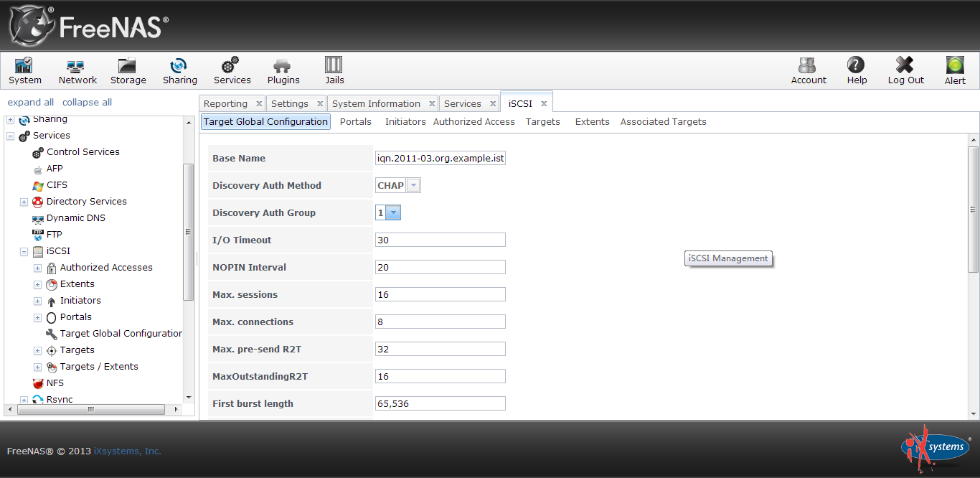Click the NFS icon in tree
The height and width of the screenshot is (478, 980).
38,383
